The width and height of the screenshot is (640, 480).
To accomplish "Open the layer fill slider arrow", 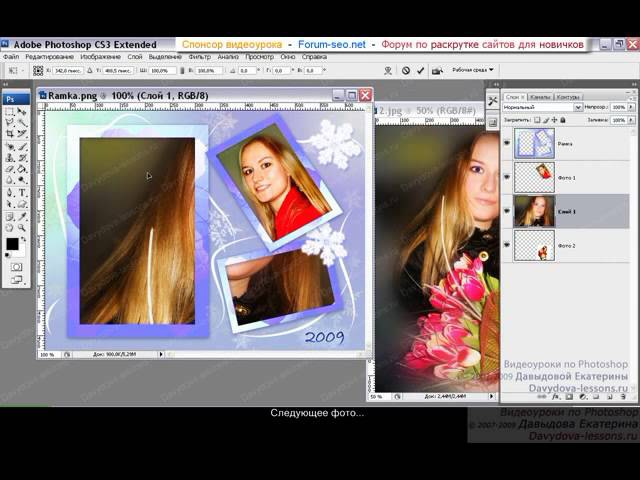I will coord(631,120).
